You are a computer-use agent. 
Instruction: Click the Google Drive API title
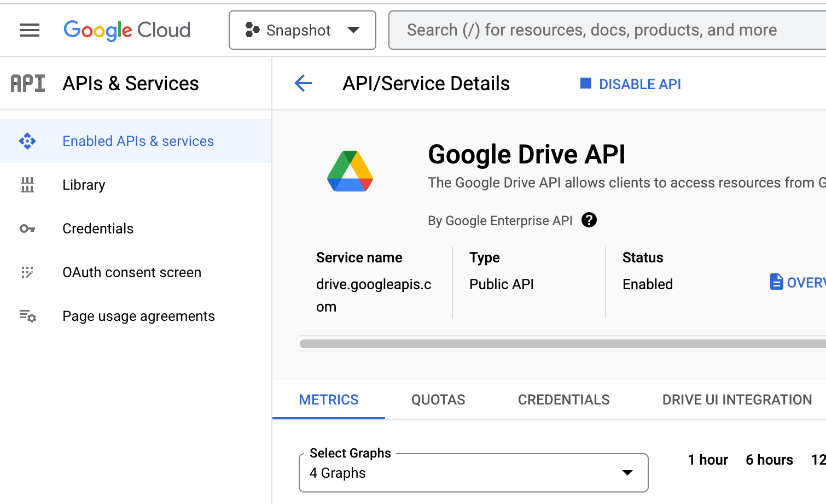point(527,155)
